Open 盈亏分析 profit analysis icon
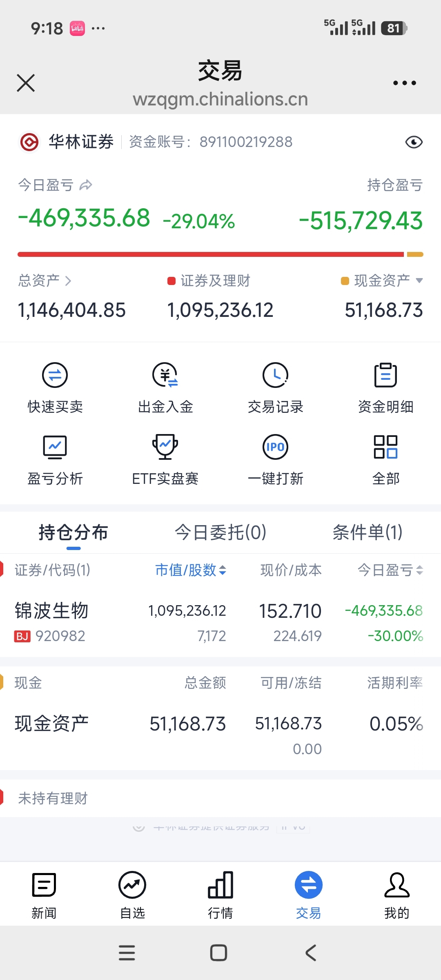Viewport: 441px width, 980px height. [55, 447]
